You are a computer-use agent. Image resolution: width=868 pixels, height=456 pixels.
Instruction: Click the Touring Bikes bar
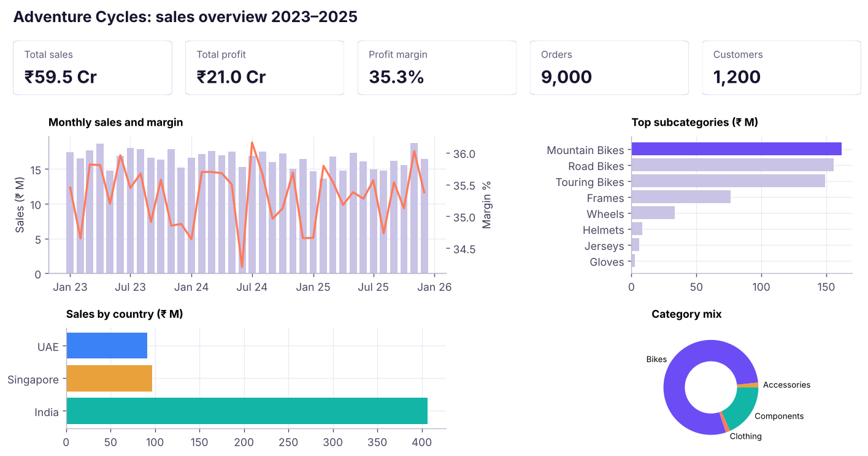click(728, 181)
